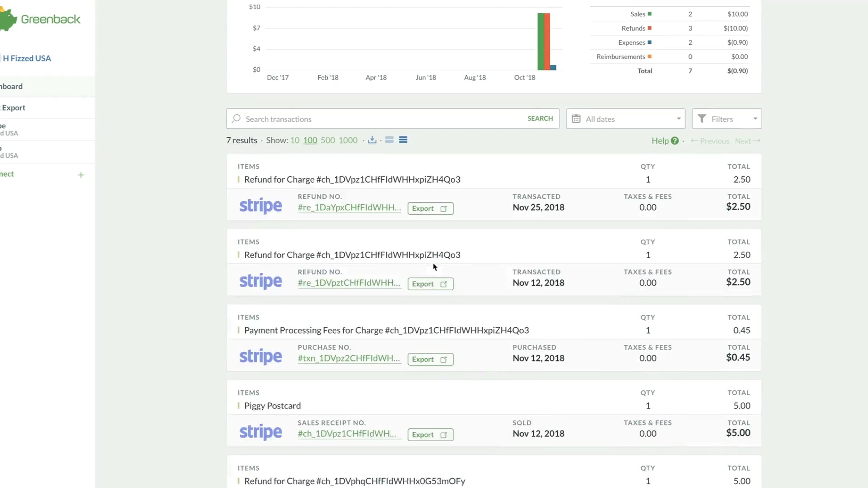The height and width of the screenshot is (488, 868).
Task: Switch to the compact list view icon
Action: 389,140
